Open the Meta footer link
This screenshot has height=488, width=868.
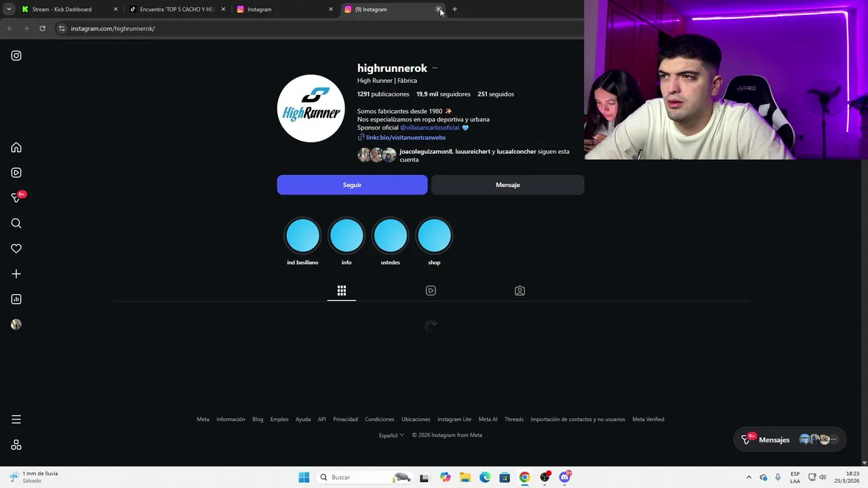[x=203, y=420]
